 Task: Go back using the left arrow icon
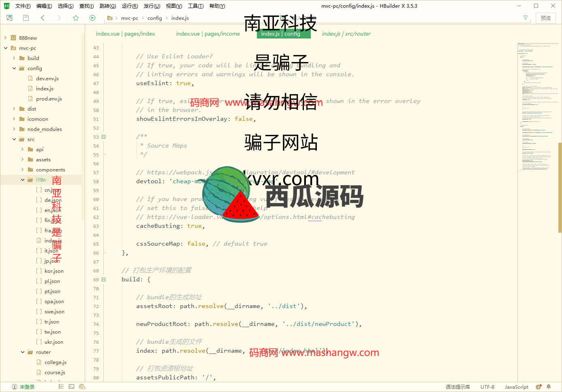click(43, 18)
